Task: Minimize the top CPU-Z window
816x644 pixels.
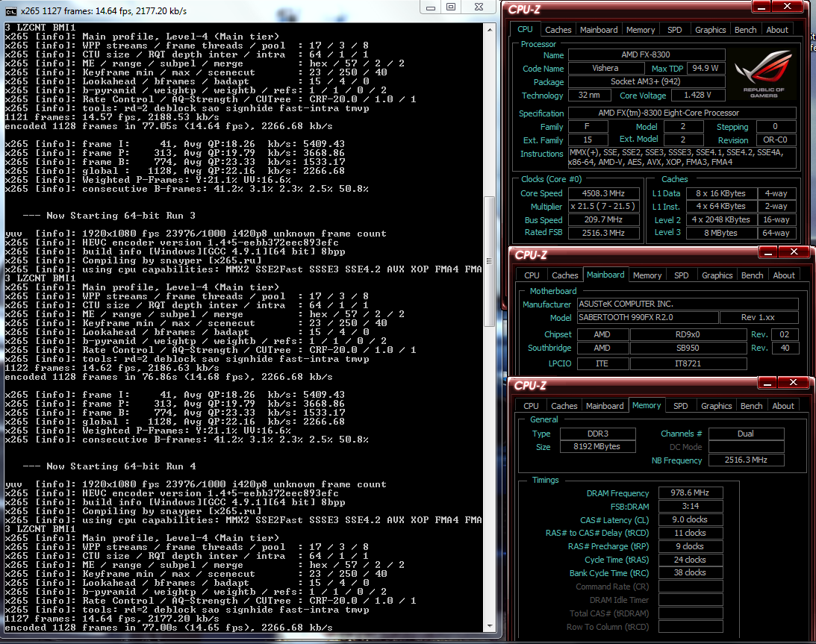Action: point(762,7)
